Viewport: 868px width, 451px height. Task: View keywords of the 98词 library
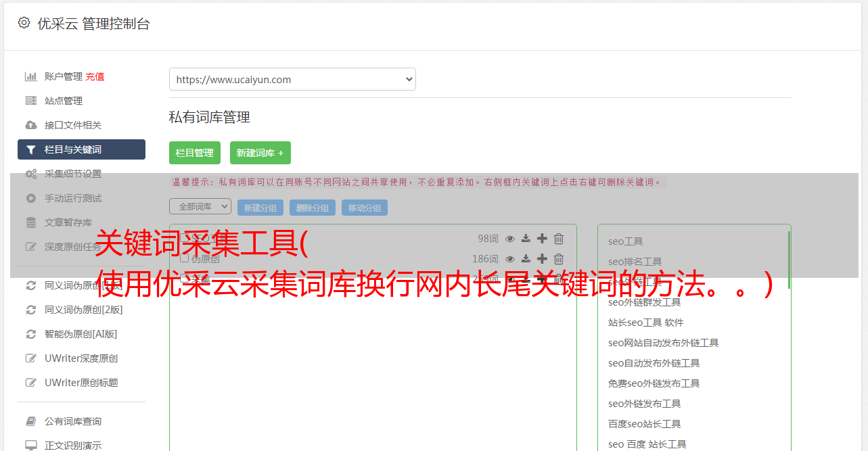point(510,239)
